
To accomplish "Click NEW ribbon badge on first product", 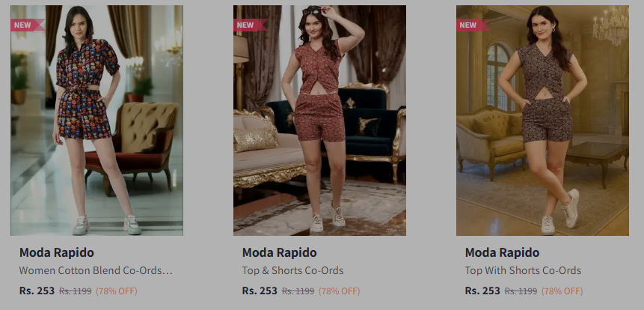I will (28, 25).
